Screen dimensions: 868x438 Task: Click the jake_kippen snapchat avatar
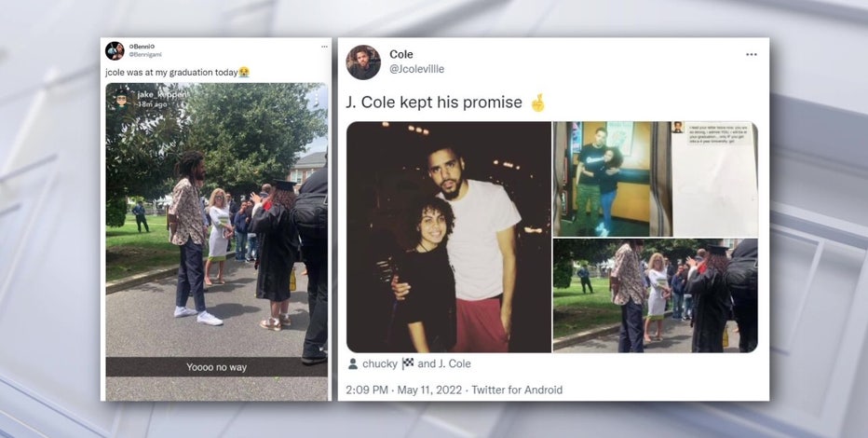tap(121, 99)
